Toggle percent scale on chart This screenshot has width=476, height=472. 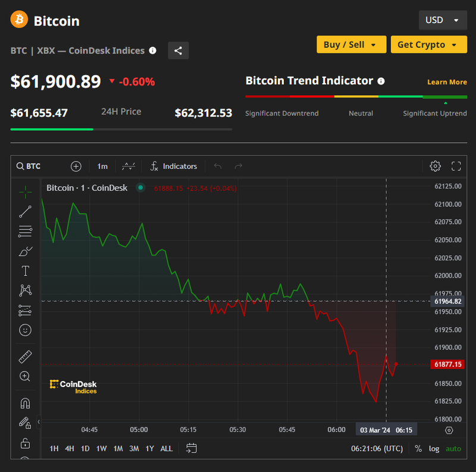point(418,448)
